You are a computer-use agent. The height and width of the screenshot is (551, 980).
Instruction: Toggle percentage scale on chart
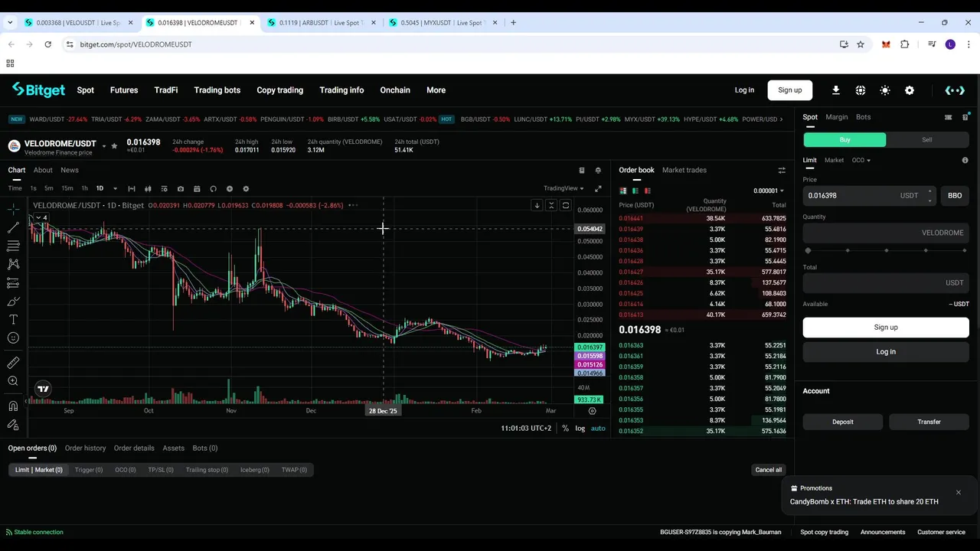(566, 429)
